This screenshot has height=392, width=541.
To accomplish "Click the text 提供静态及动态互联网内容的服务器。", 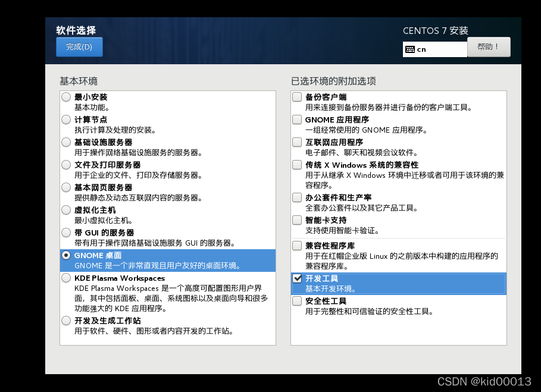I will pyautogui.click(x=138, y=198).
